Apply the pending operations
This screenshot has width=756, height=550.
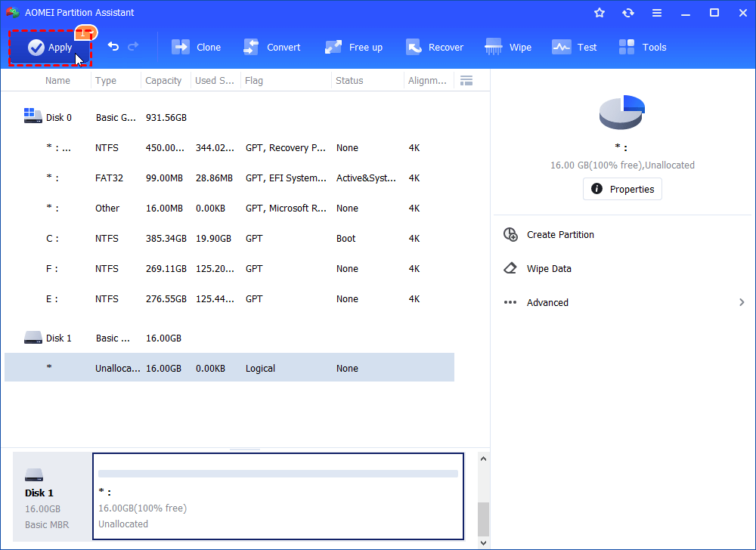click(x=50, y=47)
